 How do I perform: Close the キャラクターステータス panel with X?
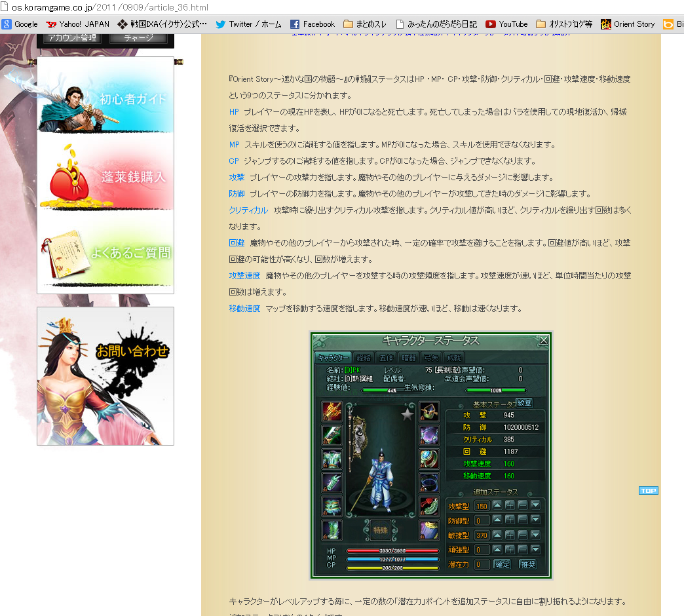pyautogui.click(x=543, y=340)
